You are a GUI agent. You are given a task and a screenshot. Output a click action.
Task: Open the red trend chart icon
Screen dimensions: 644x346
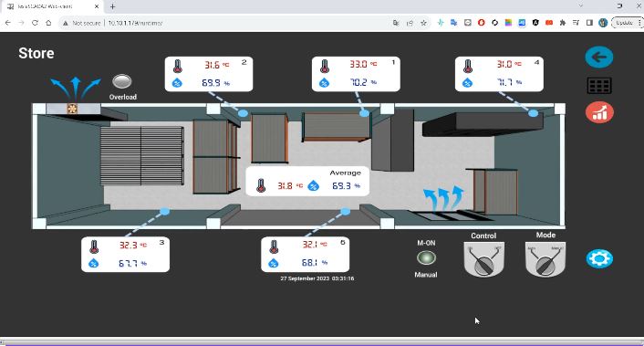(x=599, y=112)
